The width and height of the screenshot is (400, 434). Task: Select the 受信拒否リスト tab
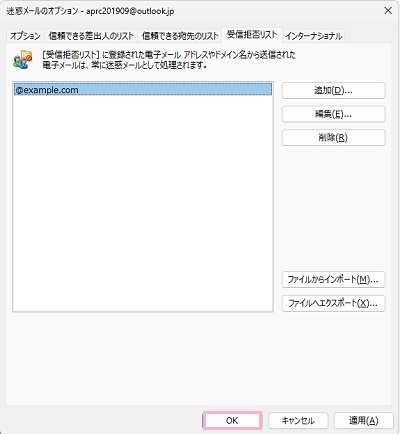tap(252, 35)
